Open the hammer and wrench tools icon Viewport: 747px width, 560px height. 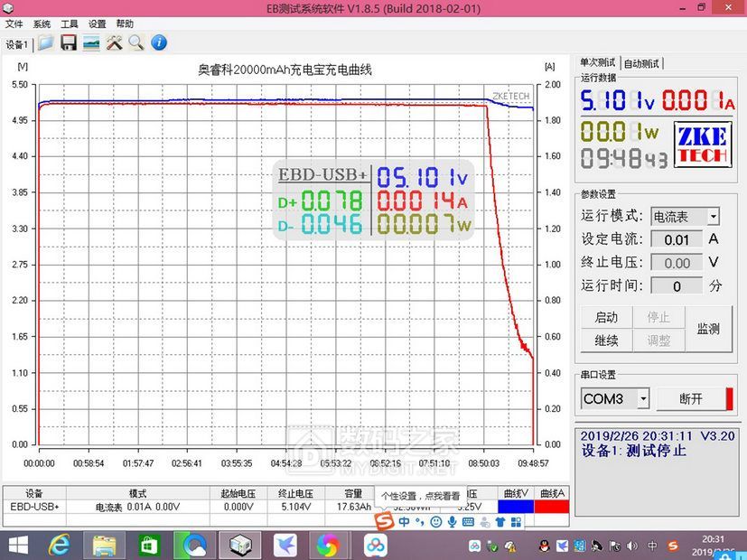[114, 42]
